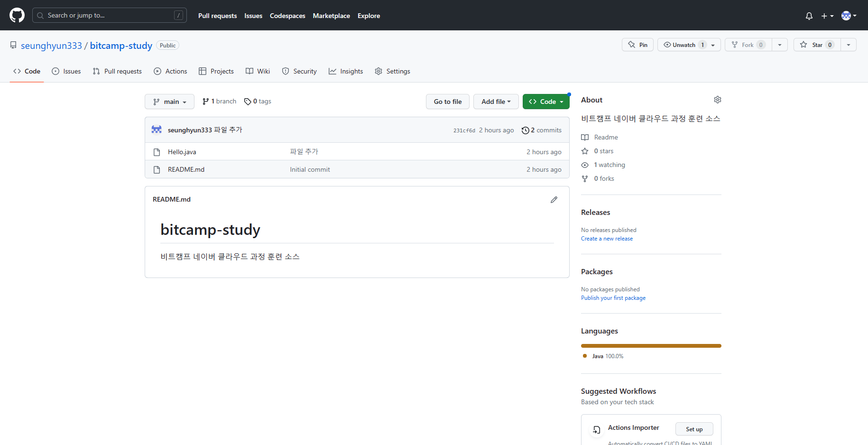Open Codespaces in the top navigation
The image size is (868, 445).
coord(287,16)
